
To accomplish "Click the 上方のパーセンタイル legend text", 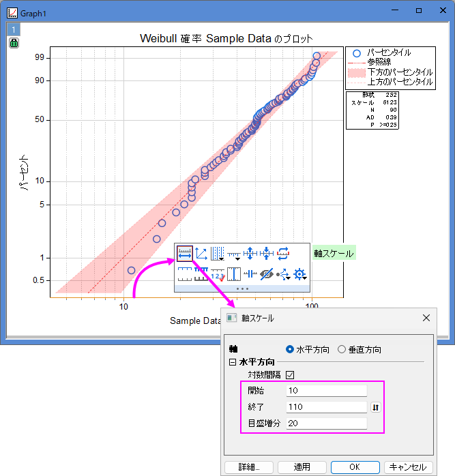I will point(400,82).
